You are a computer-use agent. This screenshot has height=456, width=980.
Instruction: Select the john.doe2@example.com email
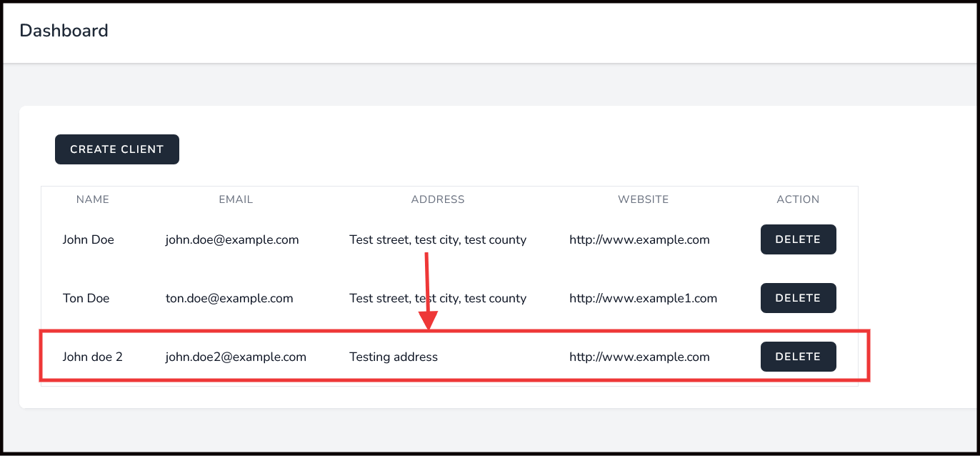(236, 357)
